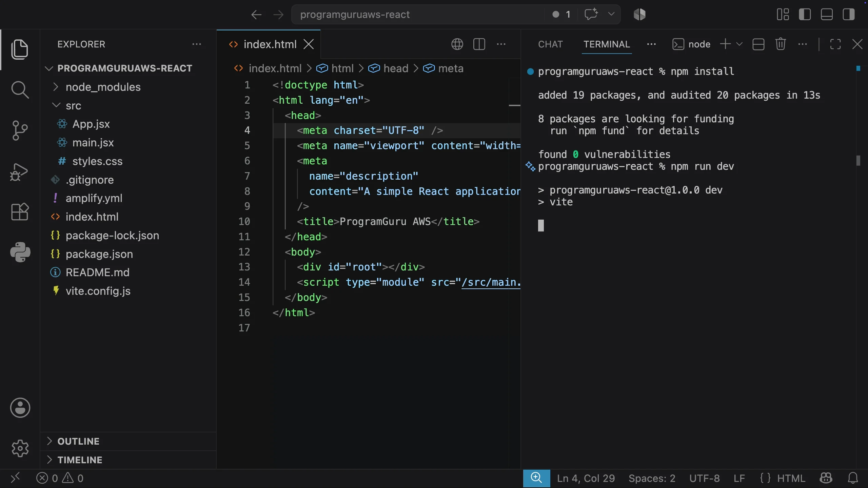Customize layout icon in title bar
This screenshot has width=868, height=488.
tap(783, 15)
